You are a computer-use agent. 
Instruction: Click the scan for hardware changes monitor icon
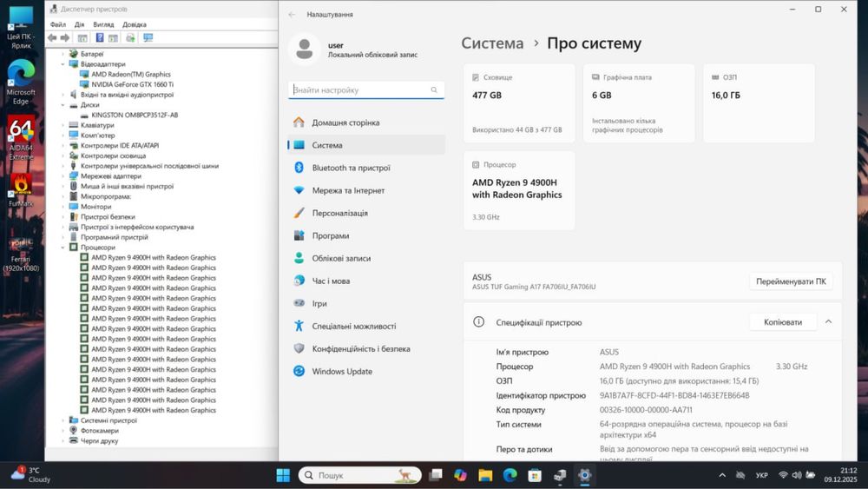pos(148,37)
